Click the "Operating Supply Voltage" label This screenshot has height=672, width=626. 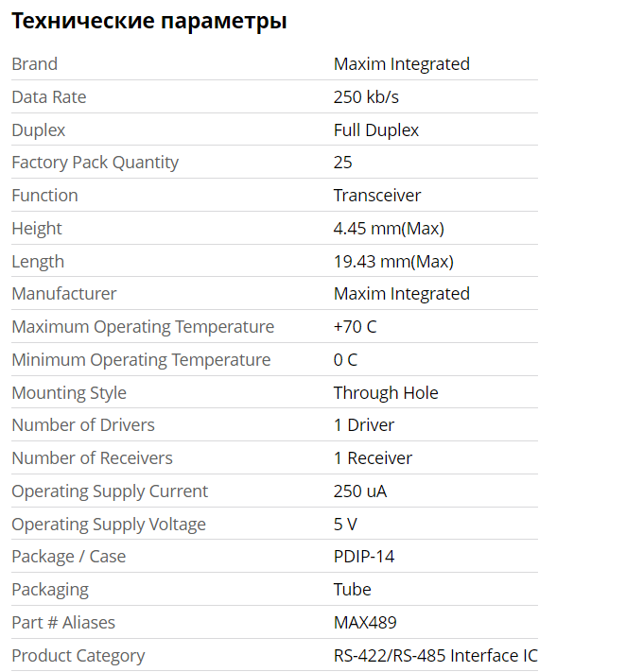(109, 525)
